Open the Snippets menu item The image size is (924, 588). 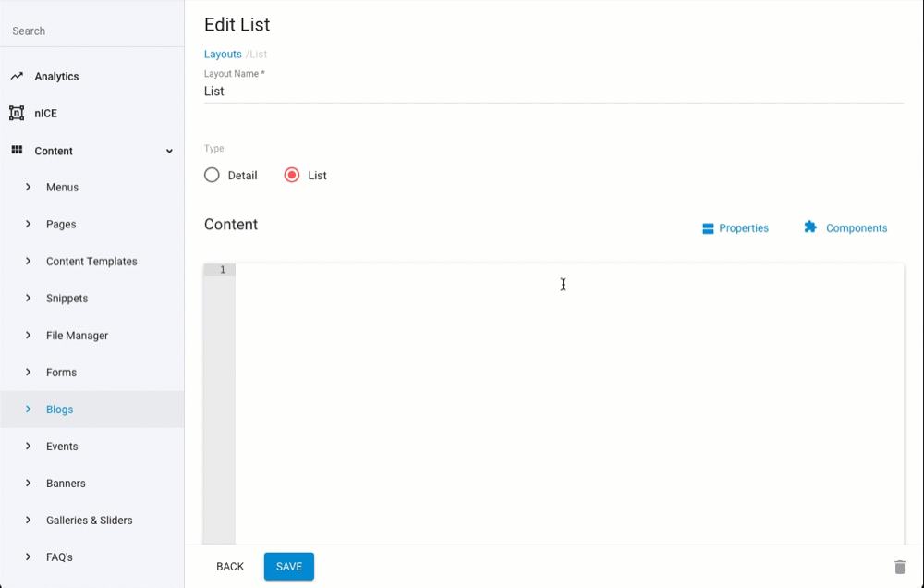point(67,299)
